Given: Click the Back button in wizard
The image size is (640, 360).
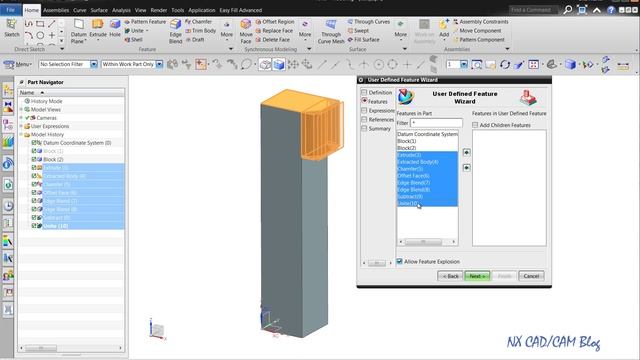Looking at the screenshot, I should tap(450, 276).
